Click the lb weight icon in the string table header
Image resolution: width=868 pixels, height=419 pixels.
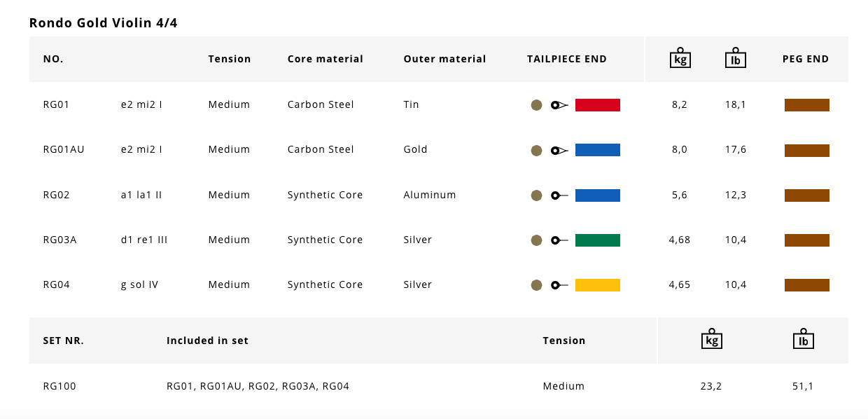(x=736, y=58)
